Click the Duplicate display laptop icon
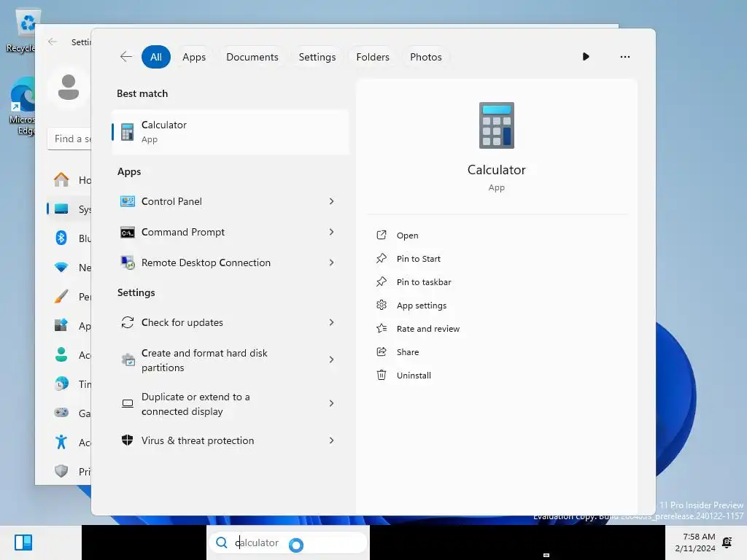Viewport: 747px width, 560px height. click(127, 404)
